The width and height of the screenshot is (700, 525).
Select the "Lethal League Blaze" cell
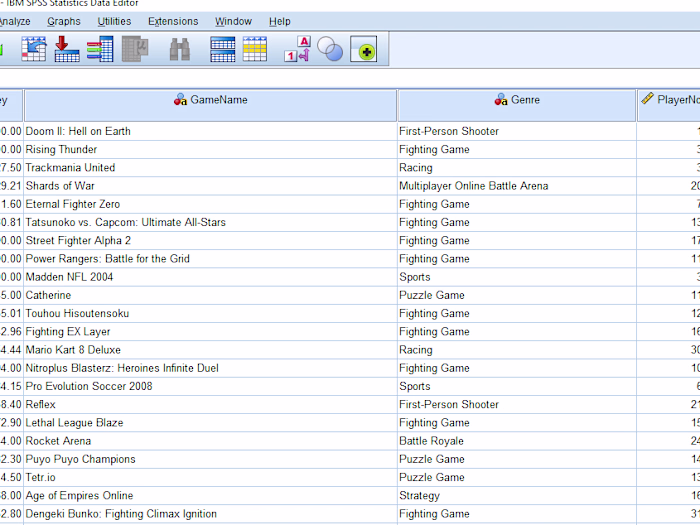(x=210, y=423)
